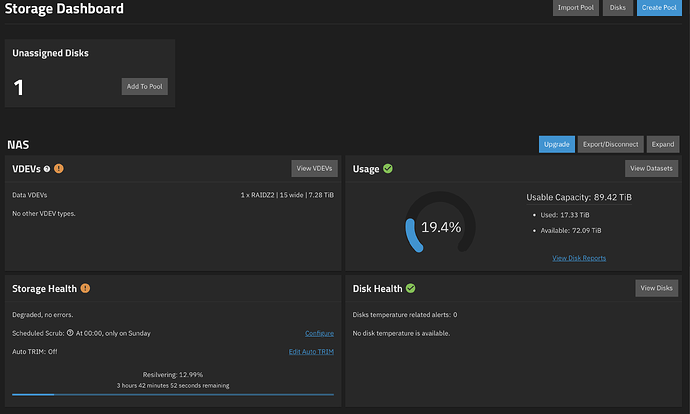Open the Import Pool dialog
Viewport: 690px width, 414px height.
[x=577, y=9]
